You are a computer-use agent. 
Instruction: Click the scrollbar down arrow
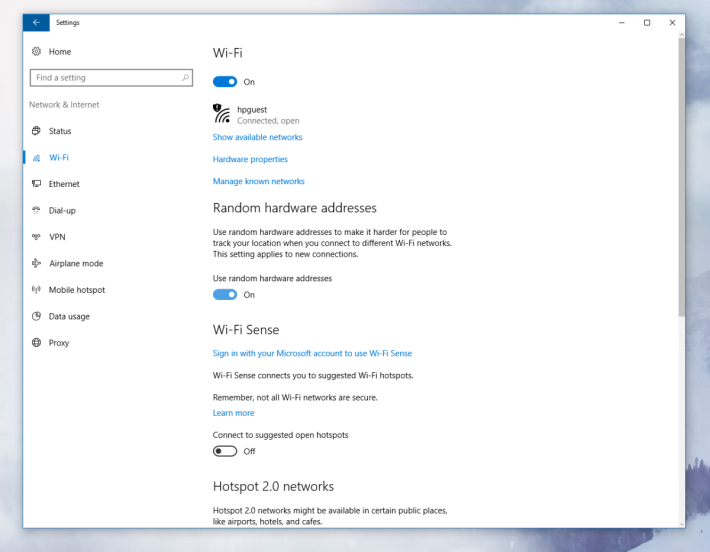(x=681, y=524)
